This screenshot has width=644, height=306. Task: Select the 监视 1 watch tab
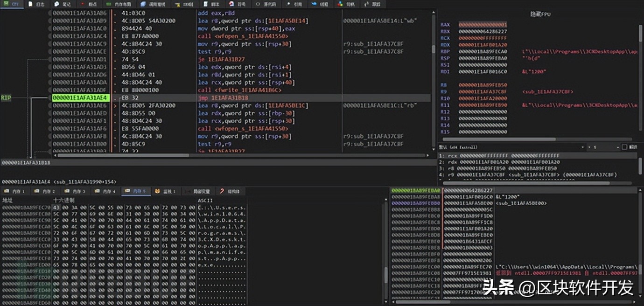[x=165, y=191]
